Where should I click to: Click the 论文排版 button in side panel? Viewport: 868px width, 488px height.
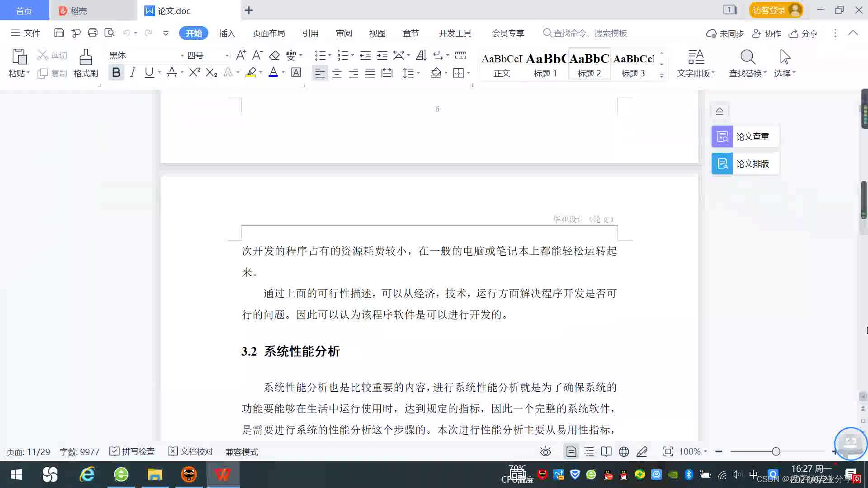pyautogui.click(x=745, y=164)
